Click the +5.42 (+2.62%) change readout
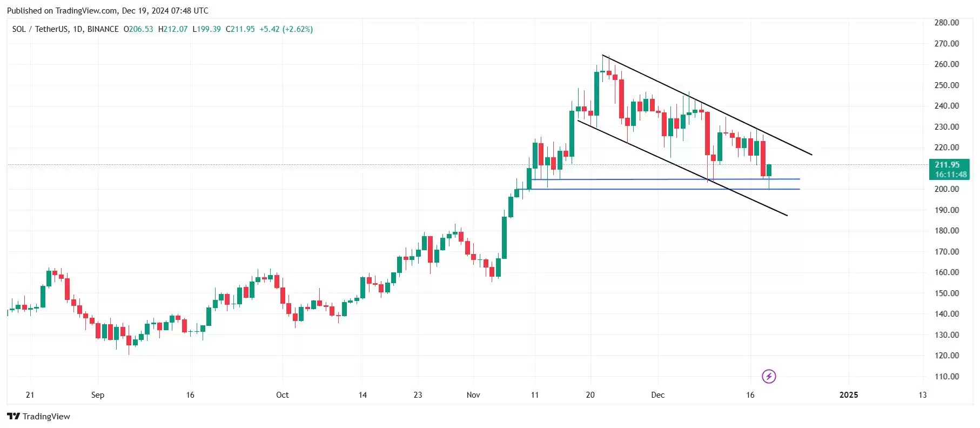 pyautogui.click(x=286, y=29)
